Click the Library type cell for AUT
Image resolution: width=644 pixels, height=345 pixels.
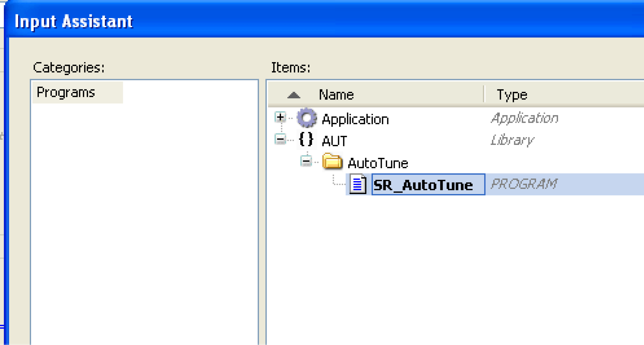(x=512, y=140)
